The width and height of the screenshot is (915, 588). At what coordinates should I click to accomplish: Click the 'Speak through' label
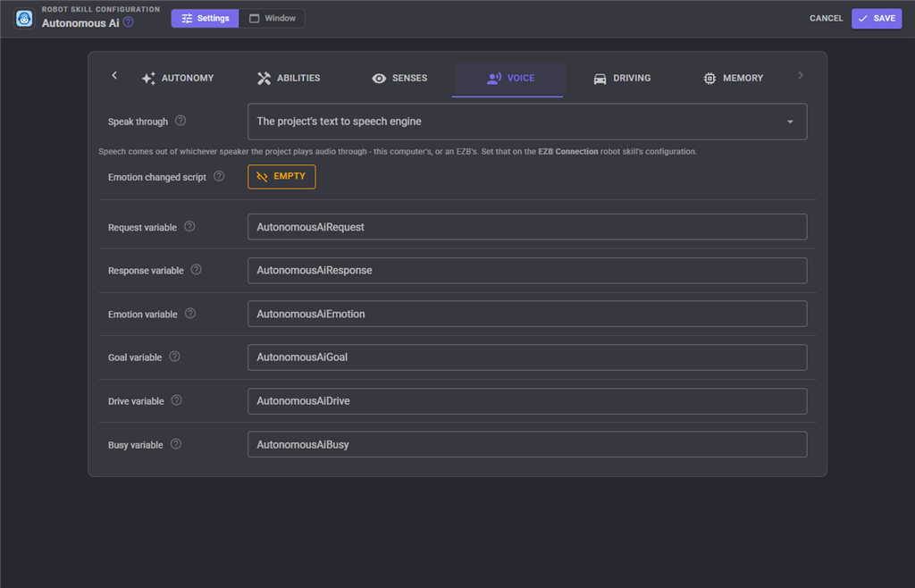coord(138,122)
